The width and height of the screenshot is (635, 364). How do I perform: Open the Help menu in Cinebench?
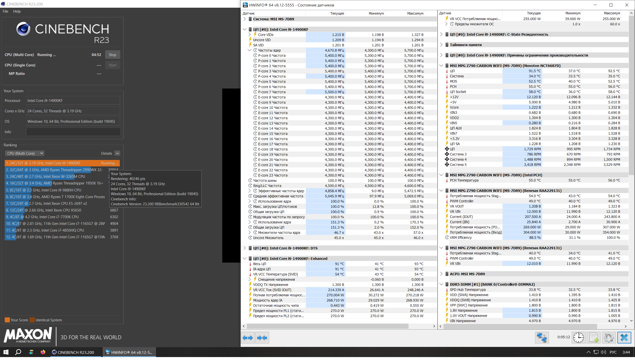(17, 11)
